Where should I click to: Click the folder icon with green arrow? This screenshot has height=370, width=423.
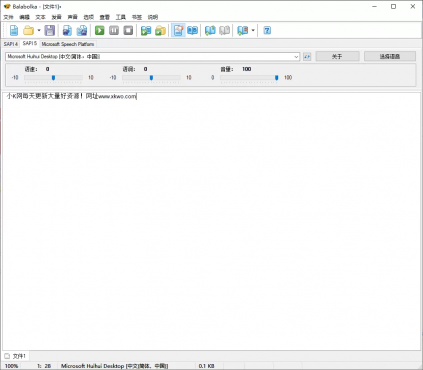pyautogui.click(x=160, y=31)
